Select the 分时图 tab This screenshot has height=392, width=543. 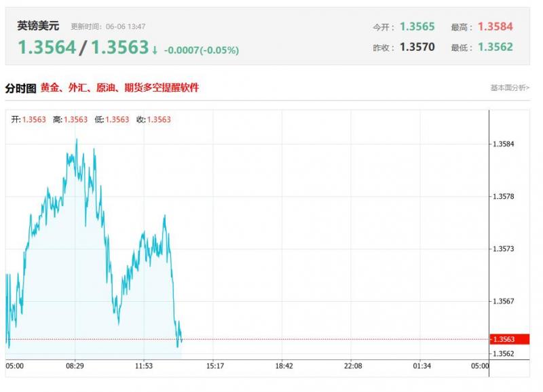pyautogui.click(x=20, y=88)
